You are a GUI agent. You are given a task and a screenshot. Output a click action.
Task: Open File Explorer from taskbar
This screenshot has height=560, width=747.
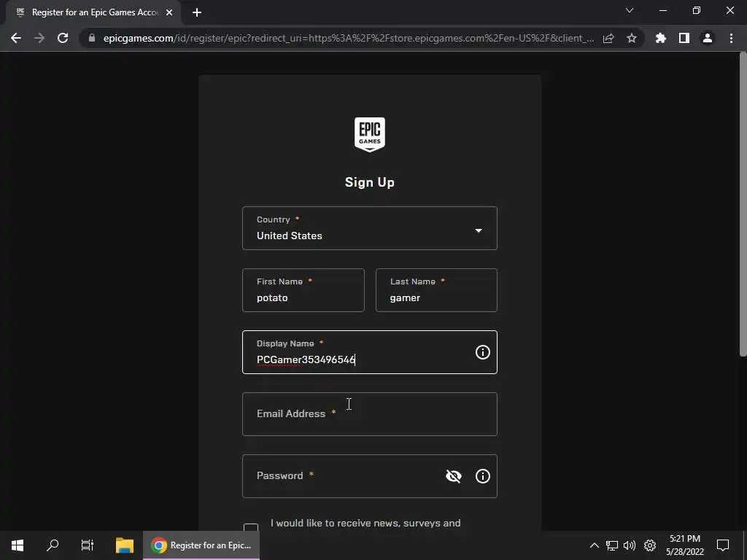125,545
